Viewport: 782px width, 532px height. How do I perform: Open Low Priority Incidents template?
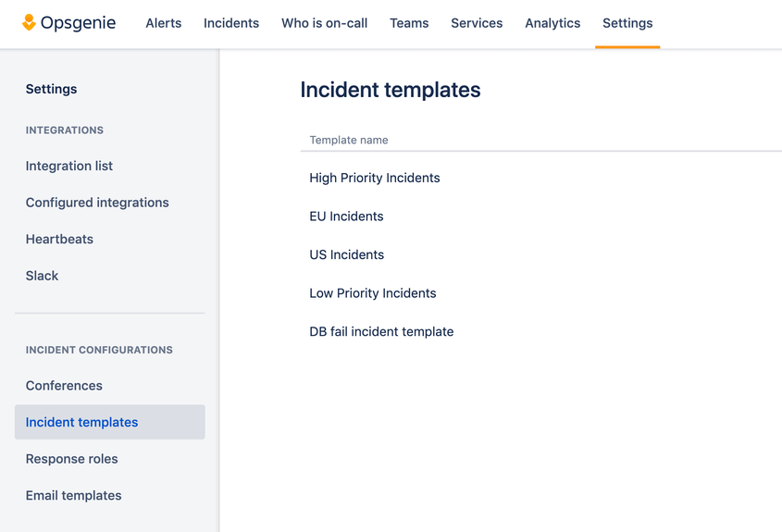[x=373, y=293]
